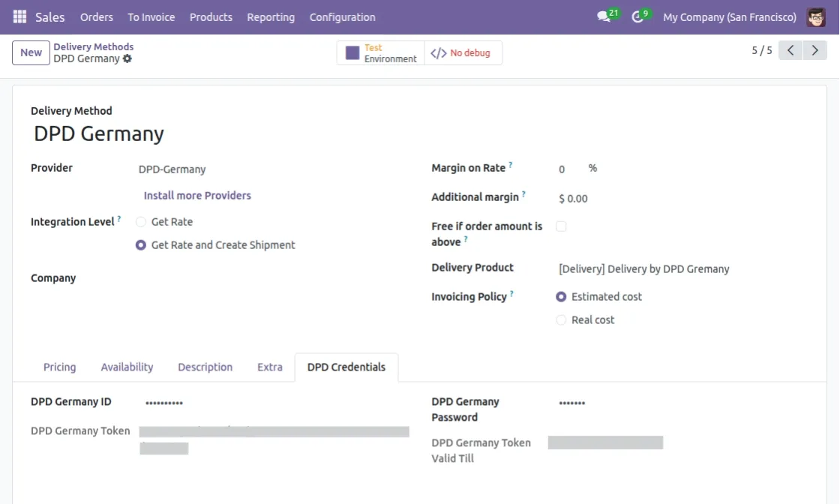The width and height of the screenshot is (840, 504).
Task: Enable Free if order amount is above
Action: [x=561, y=226]
